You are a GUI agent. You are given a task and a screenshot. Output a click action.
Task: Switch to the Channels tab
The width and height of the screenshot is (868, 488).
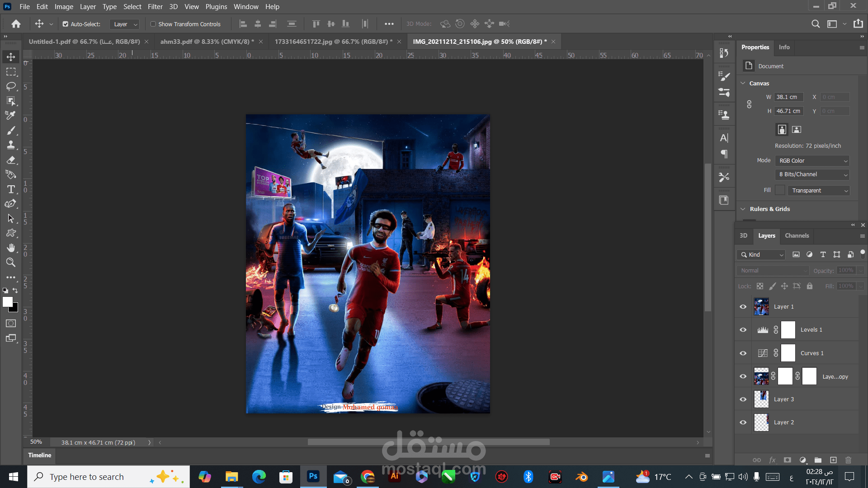tap(797, 236)
